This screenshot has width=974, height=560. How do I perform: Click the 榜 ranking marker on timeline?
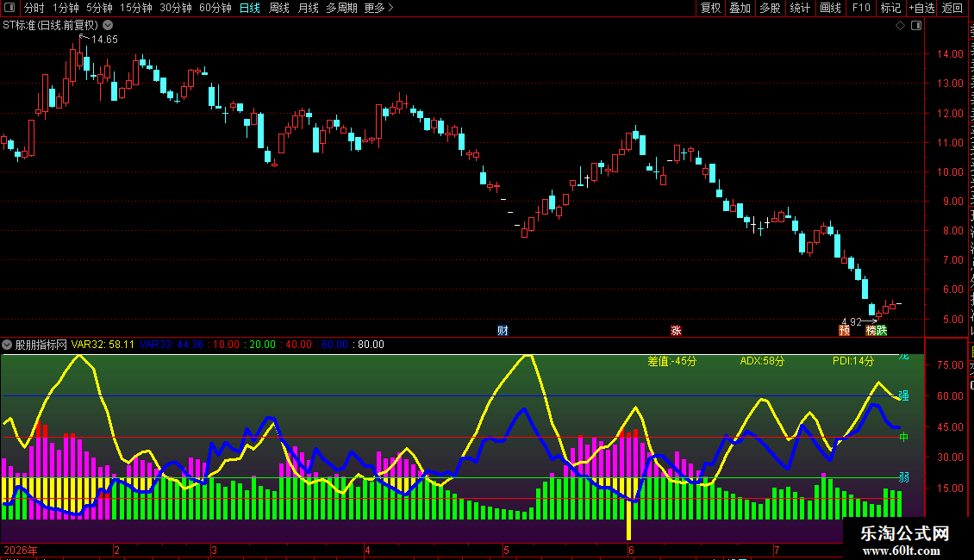(x=871, y=330)
